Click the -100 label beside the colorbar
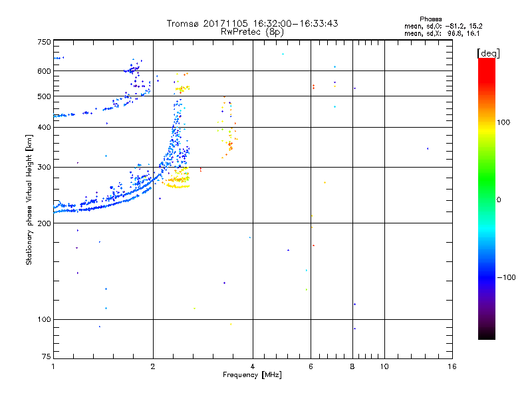532x399 pixels. tap(507, 277)
